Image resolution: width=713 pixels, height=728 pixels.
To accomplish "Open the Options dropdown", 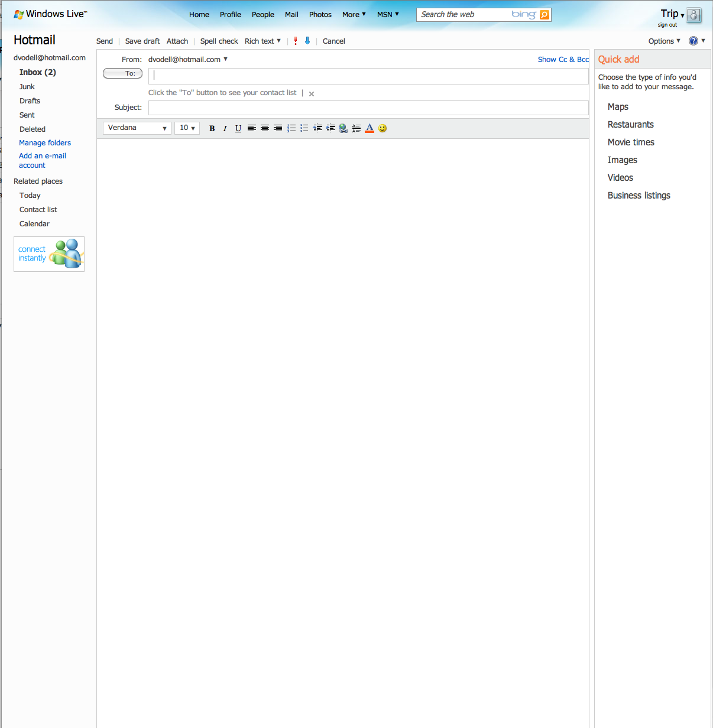I will pyautogui.click(x=665, y=41).
